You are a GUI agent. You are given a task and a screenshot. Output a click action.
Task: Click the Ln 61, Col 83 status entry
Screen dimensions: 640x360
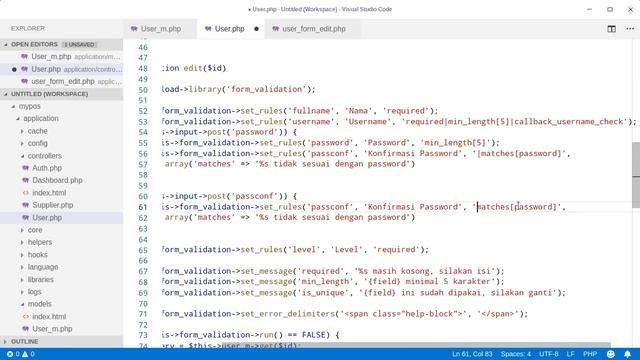pyautogui.click(x=472, y=354)
